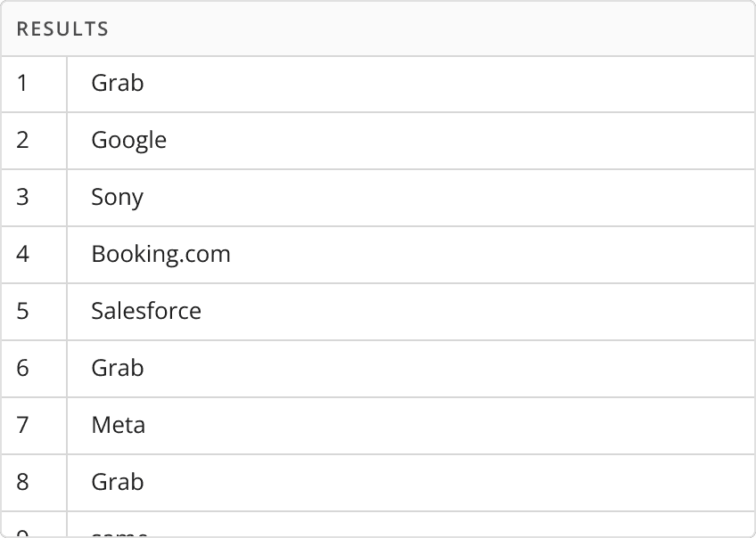Select row number 4 cell
The image size is (756, 538).
34,255
